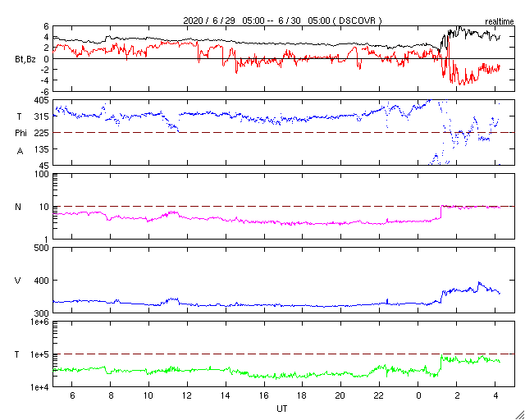Image resolution: width=525 pixels, height=420 pixels.
Task: Click the '-4' tick on Bt,Bz axis
Action: click(x=44, y=80)
